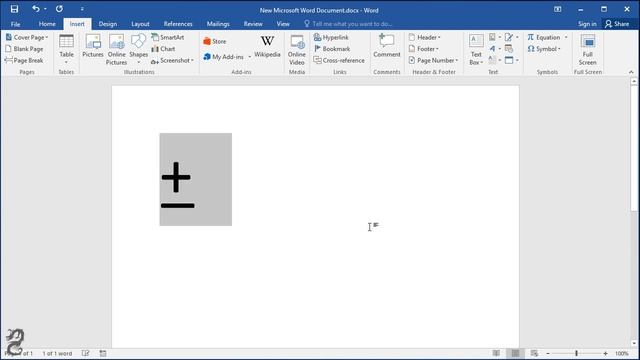Image resolution: width=640 pixels, height=360 pixels.
Task: Click the Share button
Action: [x=617, y=24]
